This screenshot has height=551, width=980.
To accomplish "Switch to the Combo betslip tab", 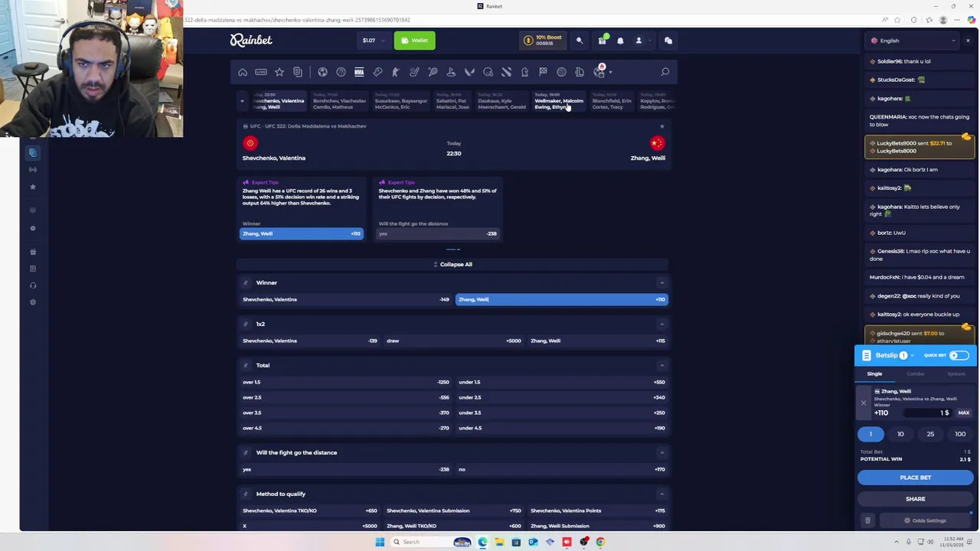I will pos(915,374).
